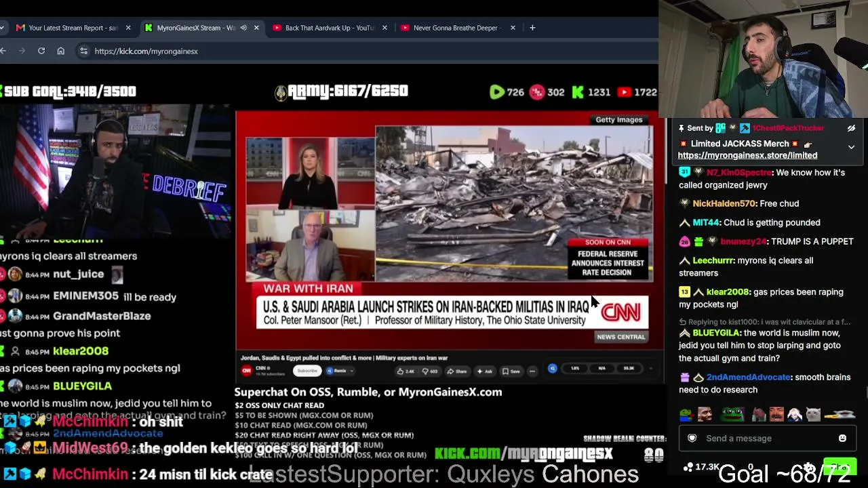Click the blue IQ extension icon under the video
Screen dimensions: 868x488
coord(553,368)
